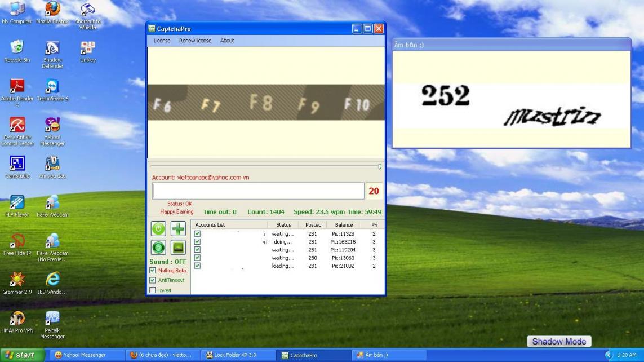Select Grammar 2.9 desktop icon
This screenshot has height=362, width=644.
17,283
